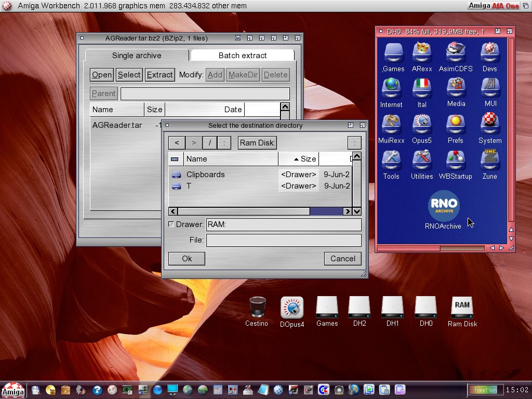Image resolution: width=532 pixels, height=399 pixels.
Task: Open the Prefs drawer icon
Action: 455,125
